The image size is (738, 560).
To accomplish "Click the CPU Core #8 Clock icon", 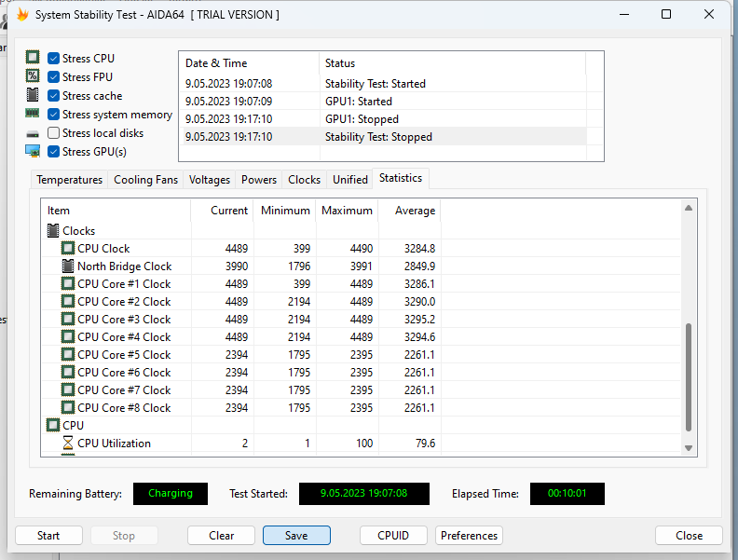I will 68,407.
